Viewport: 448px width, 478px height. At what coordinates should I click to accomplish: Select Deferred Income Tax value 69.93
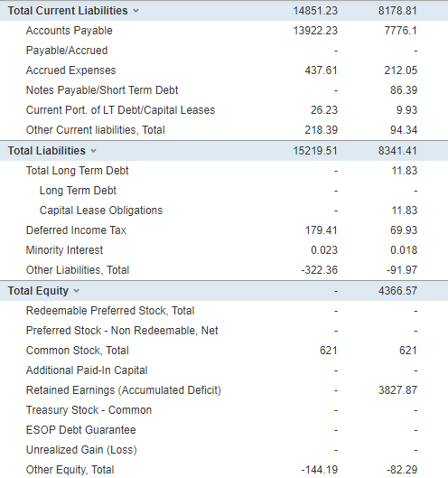(404, 230)
